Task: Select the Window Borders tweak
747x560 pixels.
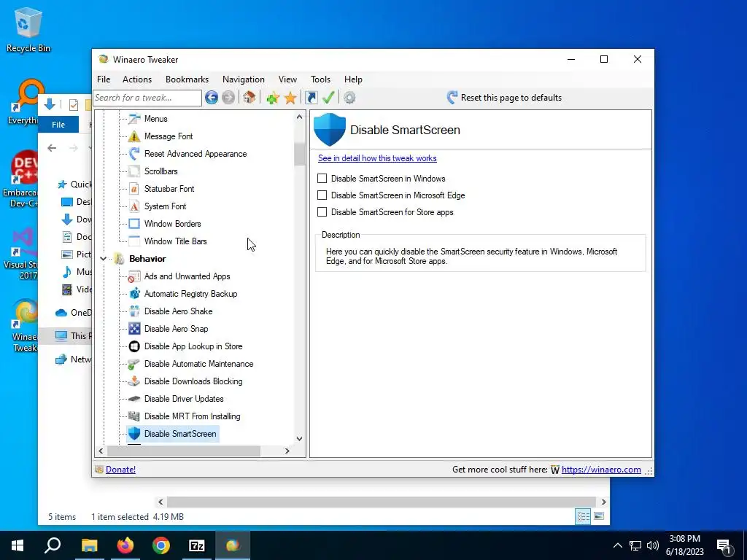Action: pyautogui.click(x=172, y=224)
